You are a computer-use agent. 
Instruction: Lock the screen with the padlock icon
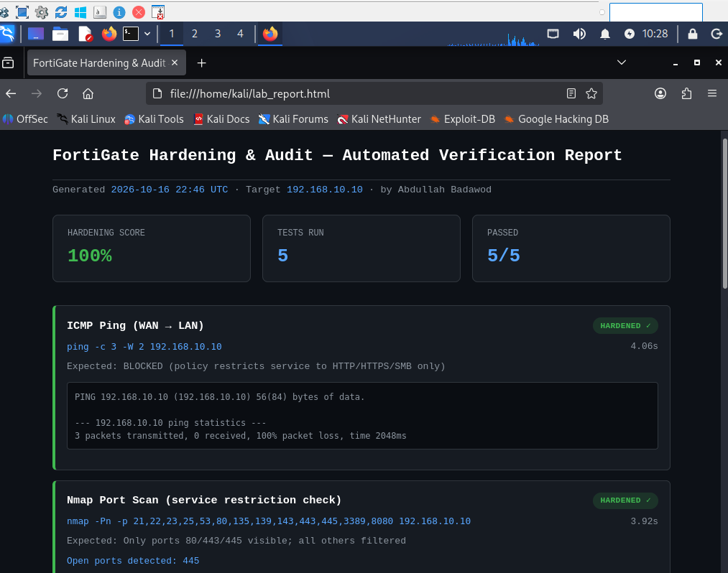(692, 34)
